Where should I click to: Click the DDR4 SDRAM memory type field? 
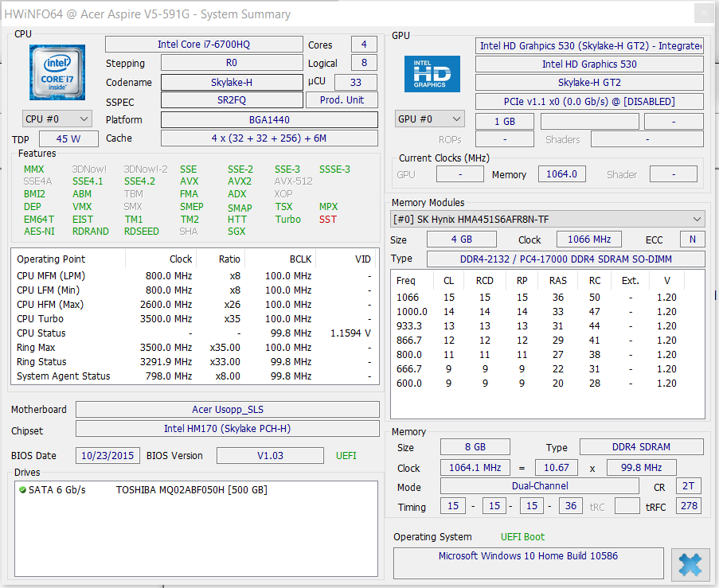(642, 447)
